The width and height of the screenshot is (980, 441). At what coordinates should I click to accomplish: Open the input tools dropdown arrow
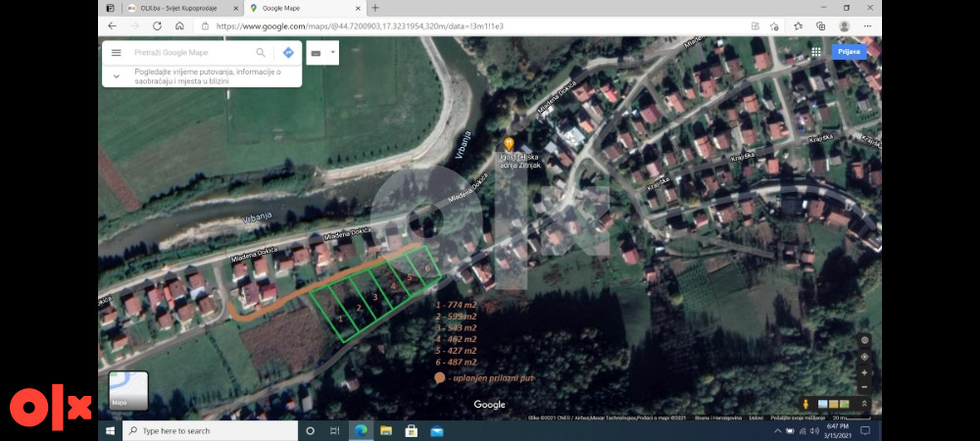tap(333, 53)
